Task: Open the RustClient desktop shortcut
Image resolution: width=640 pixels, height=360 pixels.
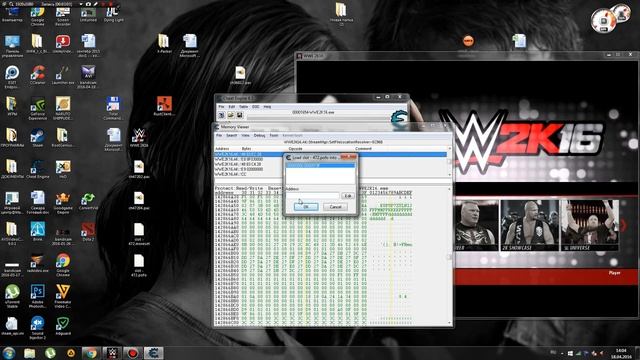Action: (164, 107)
